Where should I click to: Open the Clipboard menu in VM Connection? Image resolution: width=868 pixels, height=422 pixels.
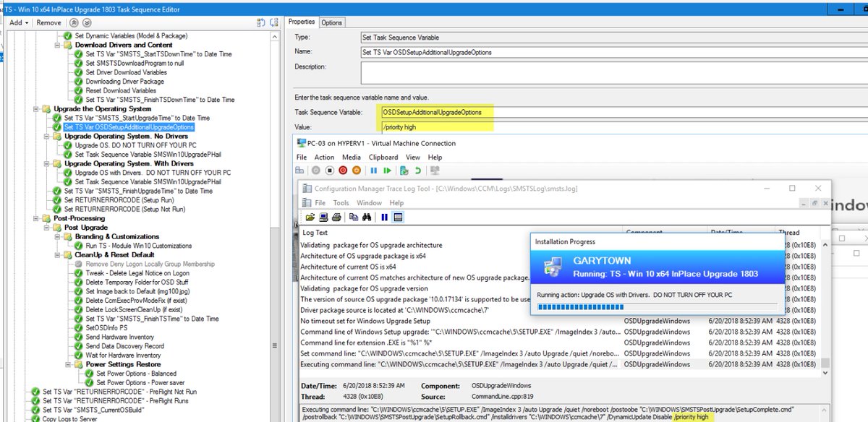tap(383, 157)
